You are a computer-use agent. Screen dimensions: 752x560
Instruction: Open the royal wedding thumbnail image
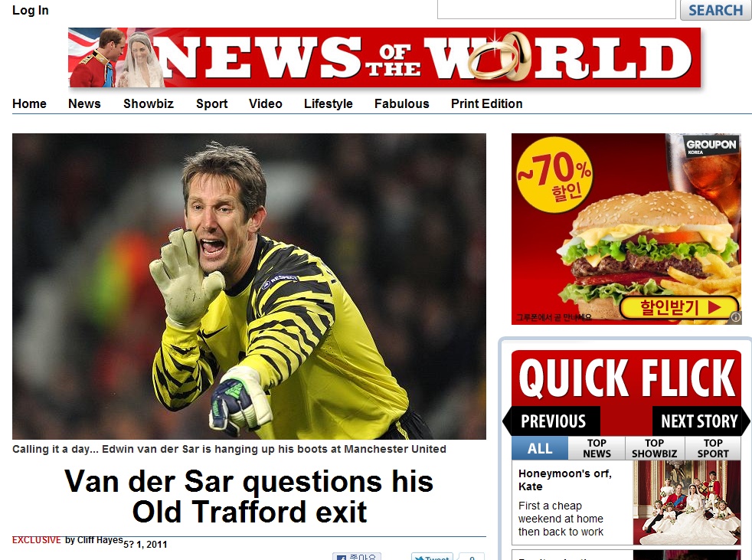click(687, 503)
